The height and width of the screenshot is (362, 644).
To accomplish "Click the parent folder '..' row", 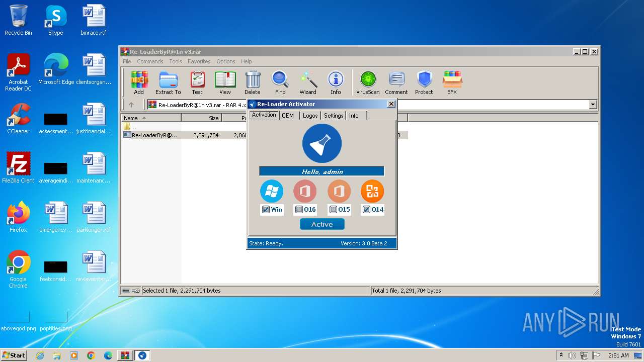I will click(x=130, y=127).
